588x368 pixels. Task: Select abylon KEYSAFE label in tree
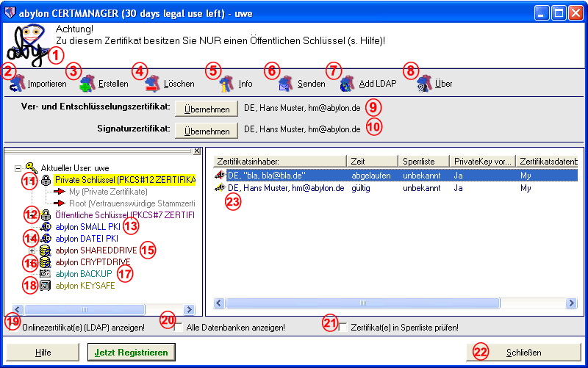85,286
